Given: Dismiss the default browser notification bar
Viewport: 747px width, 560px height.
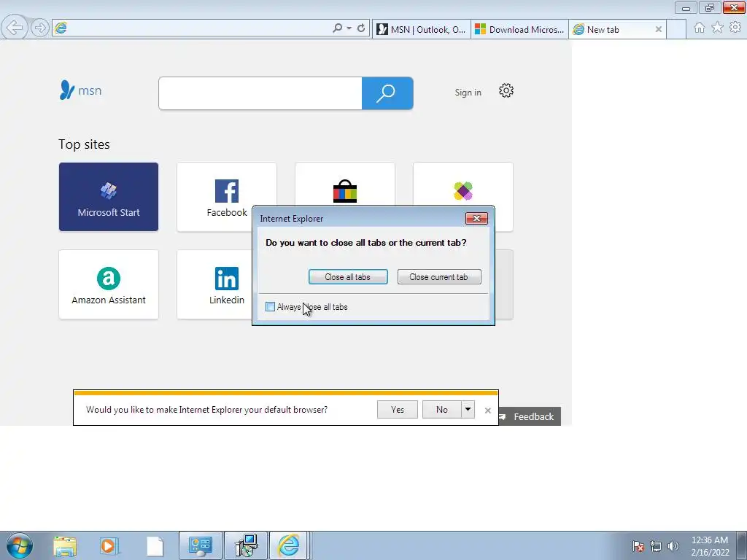Looking at the screenshot, I should tap(487, 411).
